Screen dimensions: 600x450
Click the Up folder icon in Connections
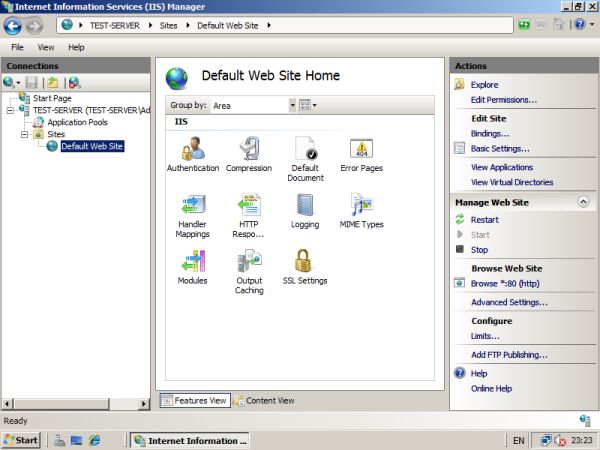click(53, 82)
